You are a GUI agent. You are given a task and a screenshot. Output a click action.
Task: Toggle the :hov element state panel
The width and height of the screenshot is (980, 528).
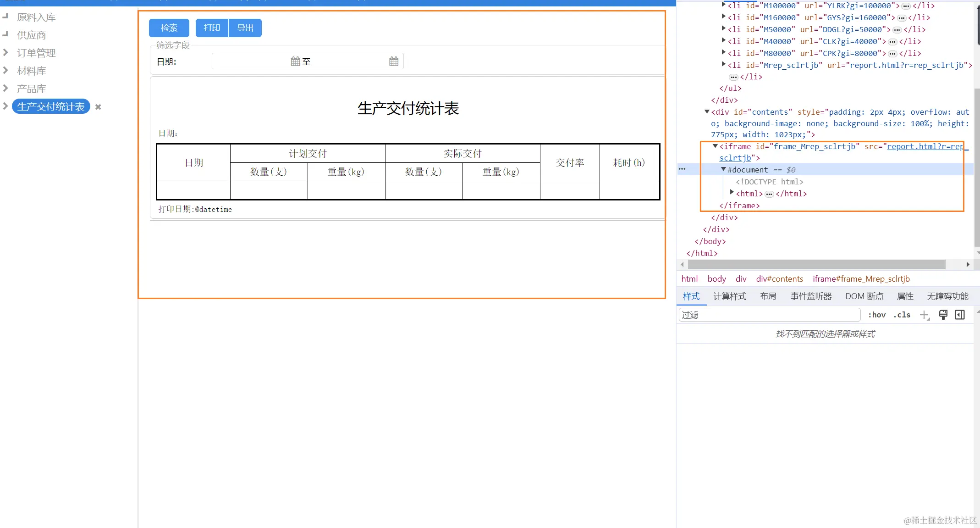pyautogui.click(x=876, y=315)
